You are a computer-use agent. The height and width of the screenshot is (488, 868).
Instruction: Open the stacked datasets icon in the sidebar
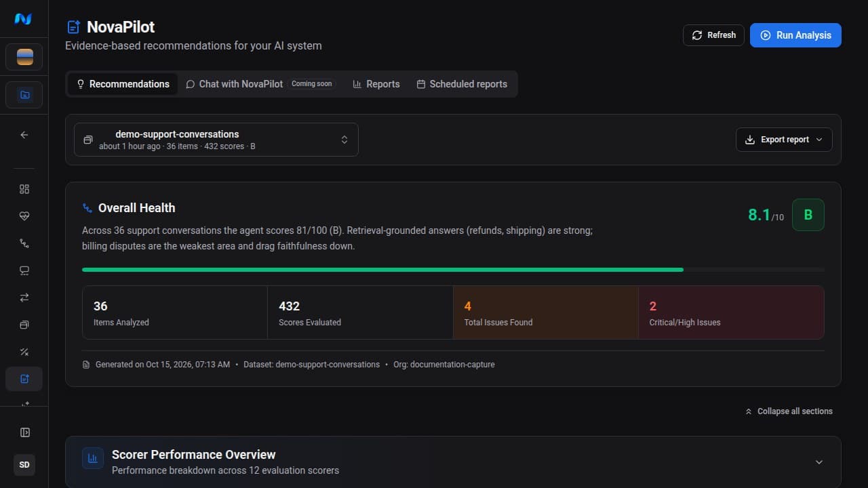[24, 325]
